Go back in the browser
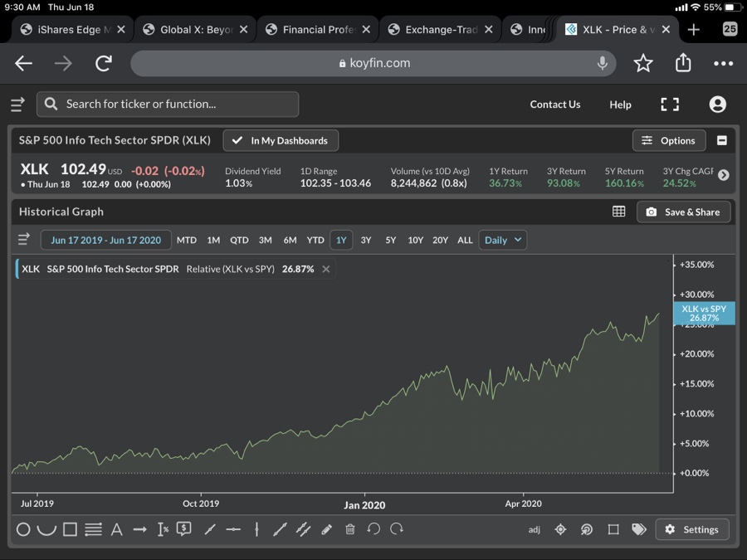The width and height of the screenshot is (747, 560). 23,63
